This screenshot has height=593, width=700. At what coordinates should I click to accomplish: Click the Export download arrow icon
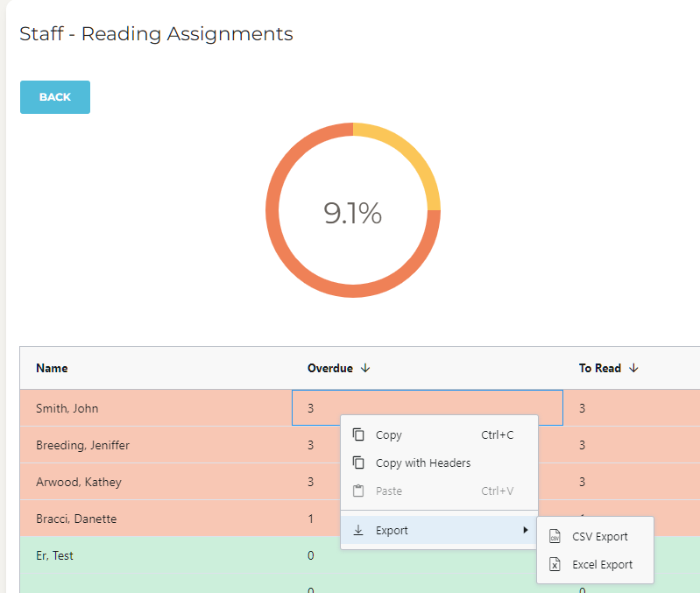click(x=358, y=530)
